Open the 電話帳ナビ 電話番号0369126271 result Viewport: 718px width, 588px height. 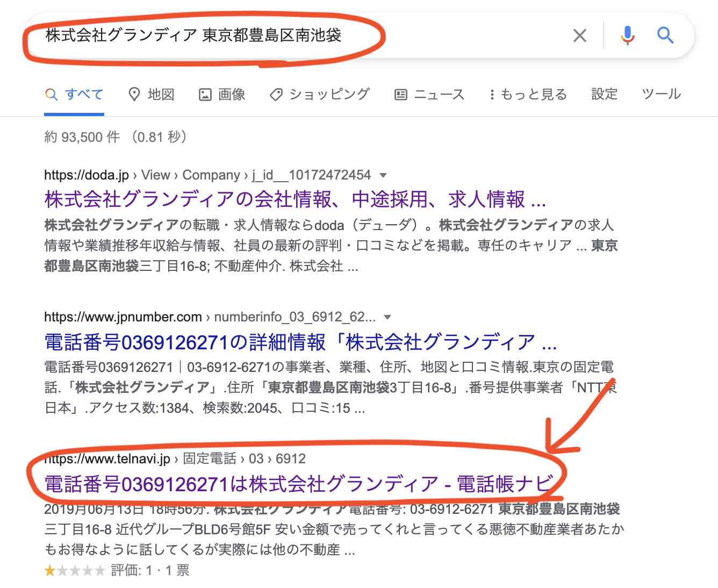(299, 484)
